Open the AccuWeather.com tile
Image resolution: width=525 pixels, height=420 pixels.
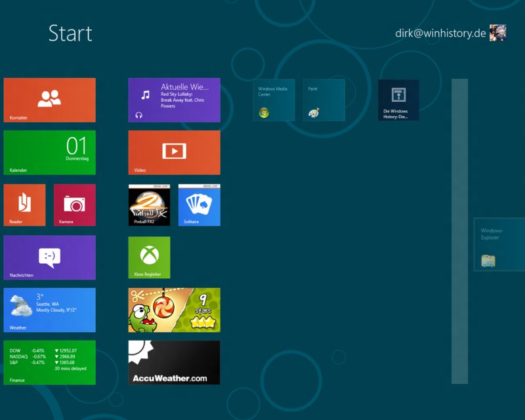174,362
